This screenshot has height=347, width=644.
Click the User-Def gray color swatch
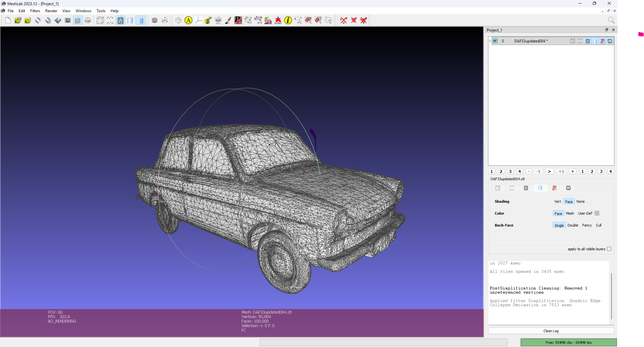tap(597, 213)
